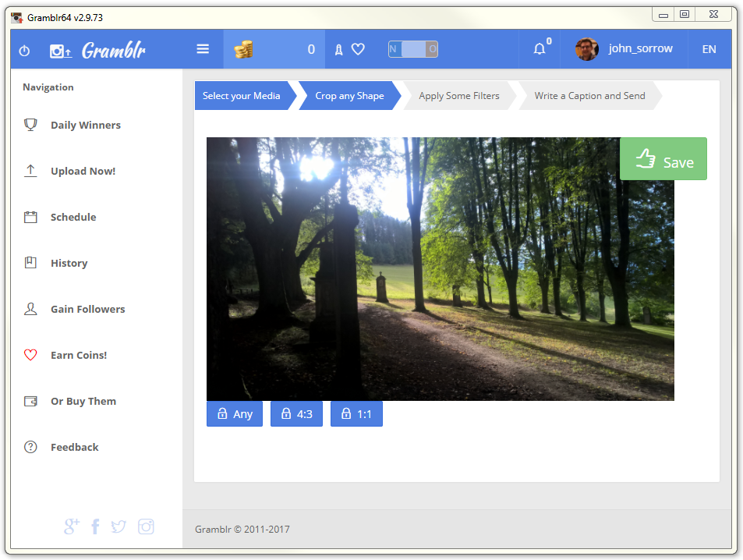Toggle the N/O switch in header
743x560 pixels.
coord(412,49)
